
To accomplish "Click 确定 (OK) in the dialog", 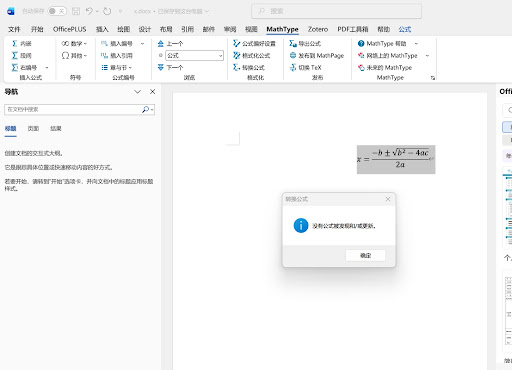I will tap(365, 255).
